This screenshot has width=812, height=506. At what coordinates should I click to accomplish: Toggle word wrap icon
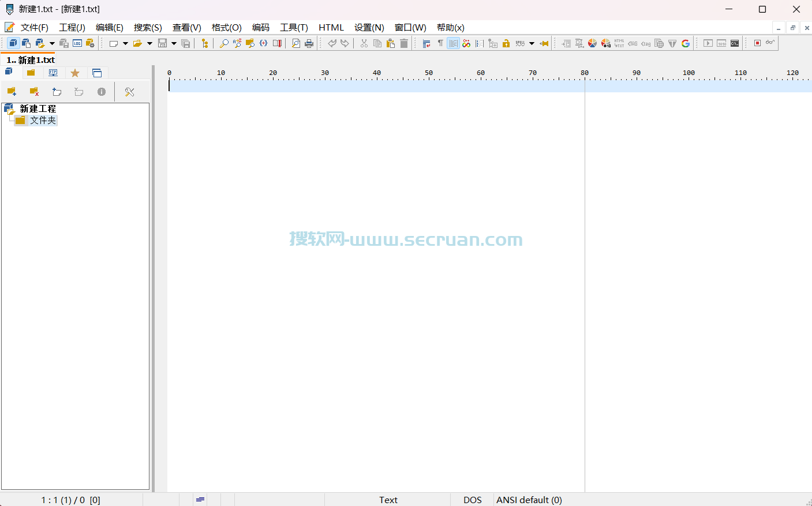tap(427, 43)
